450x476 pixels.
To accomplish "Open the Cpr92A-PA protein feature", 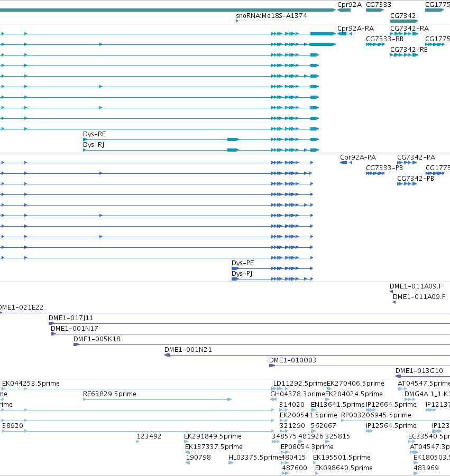I will point(346,163).
